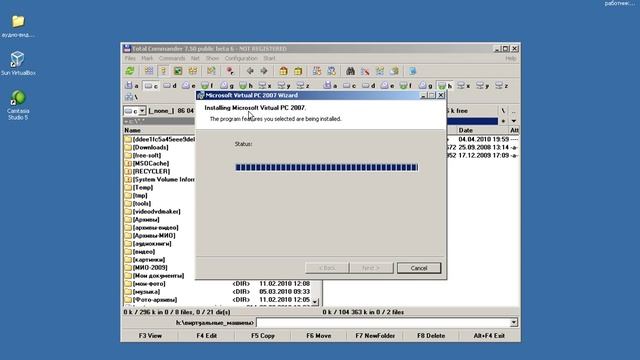Select drive z in right drive bar
The height and width of the screenshot is (360, 640).
tap(501, 85)
